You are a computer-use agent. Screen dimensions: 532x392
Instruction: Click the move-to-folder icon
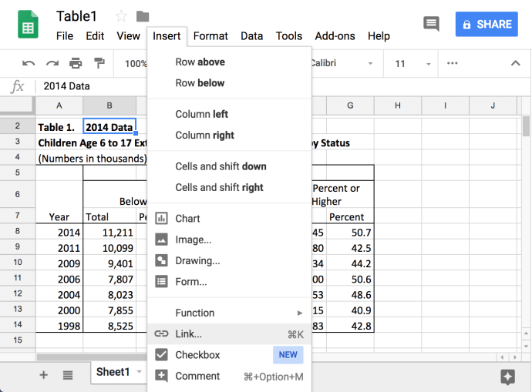tap(143, 16)
